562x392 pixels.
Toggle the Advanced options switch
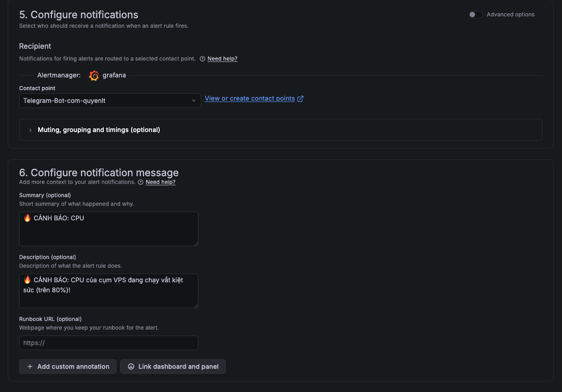tap(476, 15)
